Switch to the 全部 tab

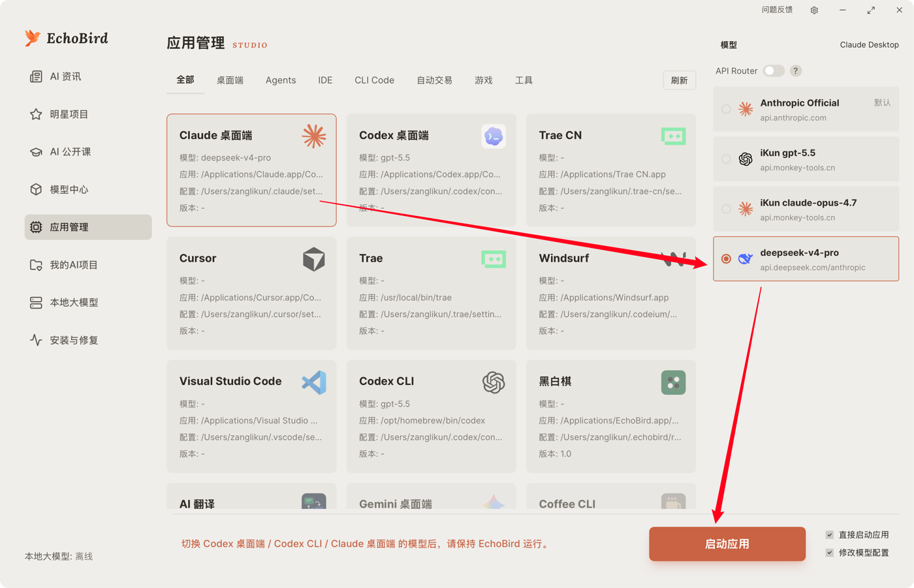(x=185, y=80)
